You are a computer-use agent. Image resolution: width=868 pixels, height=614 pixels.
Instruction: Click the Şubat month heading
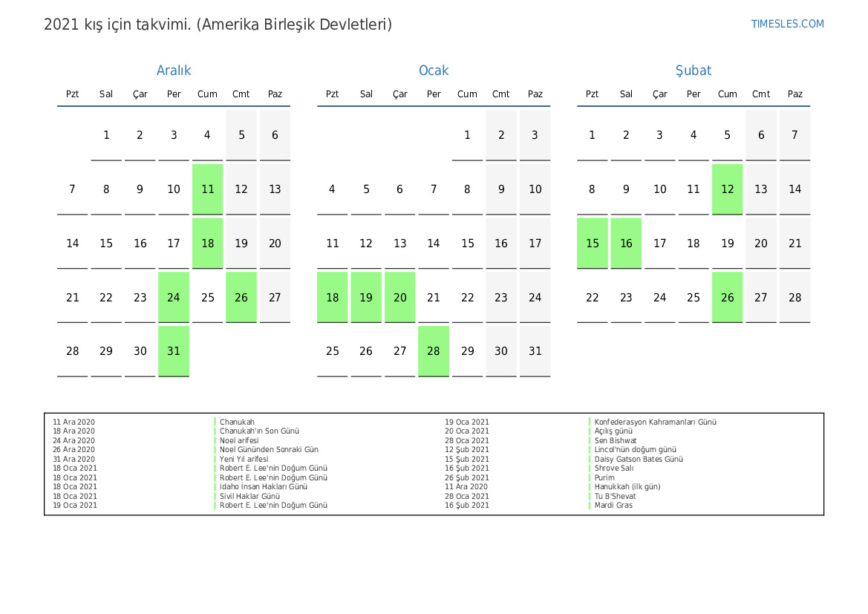694,71
